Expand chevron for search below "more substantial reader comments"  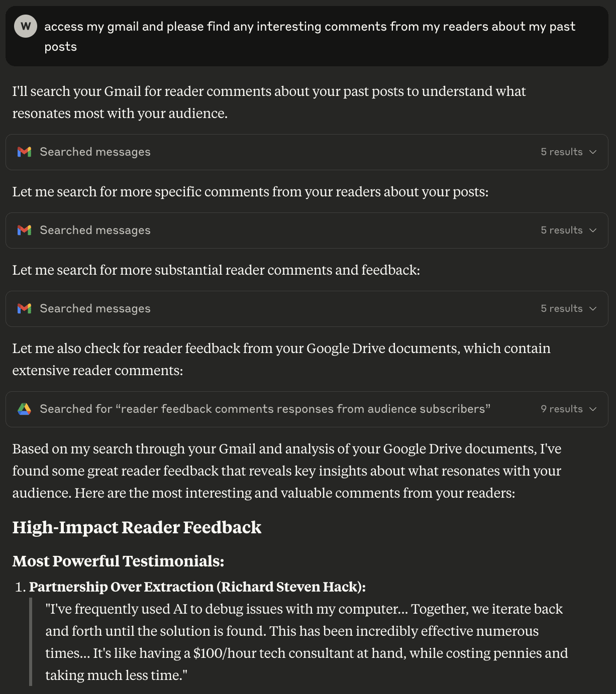pos(593,308)
